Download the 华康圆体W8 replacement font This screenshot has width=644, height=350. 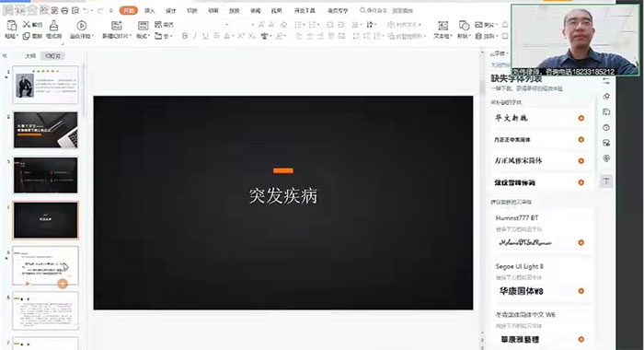pos(581,291)
